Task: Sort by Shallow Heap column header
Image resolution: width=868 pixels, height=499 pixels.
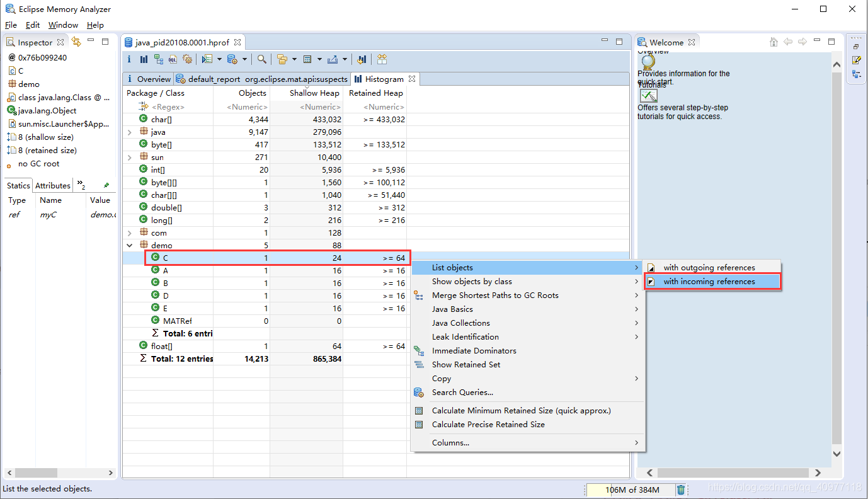Action: pyautogui.click(x=307, y=93)
